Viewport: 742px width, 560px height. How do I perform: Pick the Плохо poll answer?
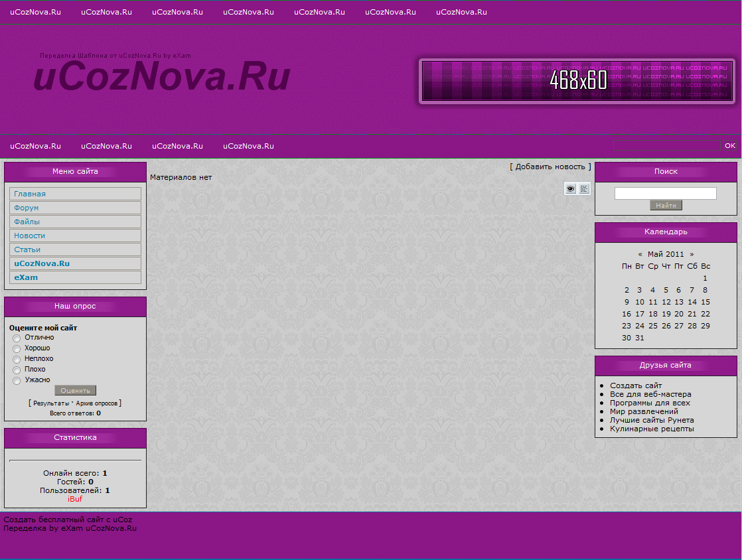click(x=17, y=370)
